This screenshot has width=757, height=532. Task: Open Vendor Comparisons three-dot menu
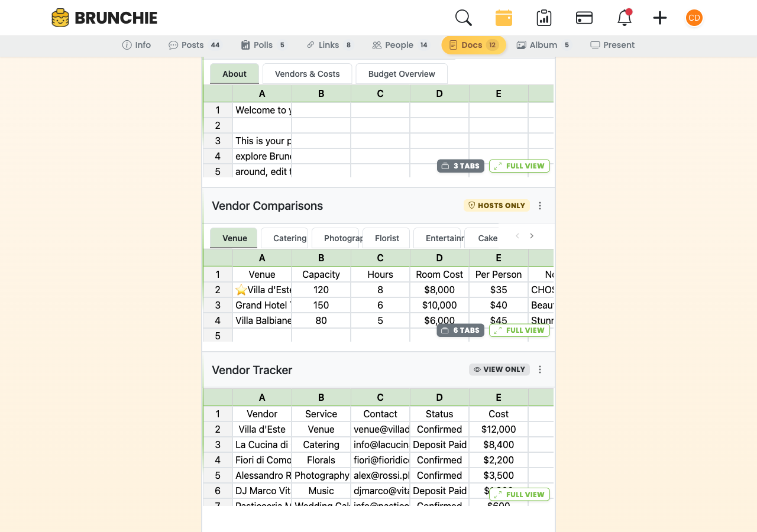tap(540, 206)
